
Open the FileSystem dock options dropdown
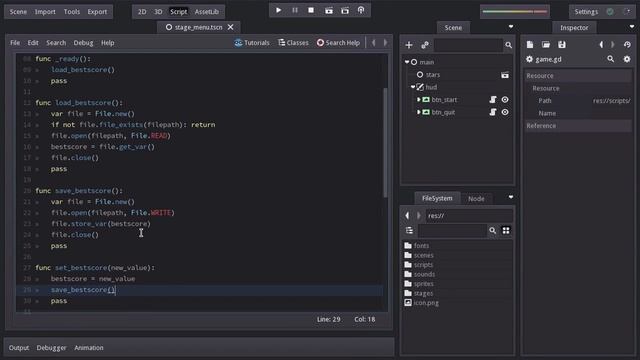(511, 197)
